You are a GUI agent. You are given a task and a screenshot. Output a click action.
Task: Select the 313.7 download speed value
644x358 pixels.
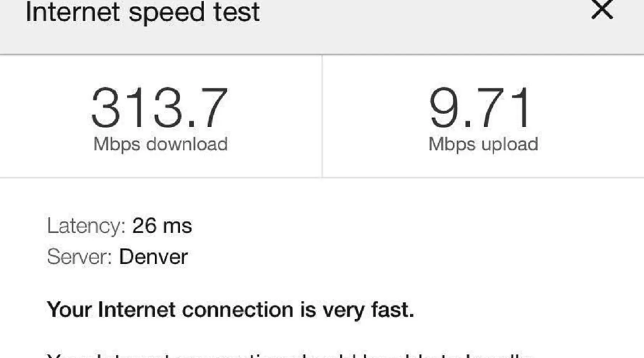pos(160,108)
